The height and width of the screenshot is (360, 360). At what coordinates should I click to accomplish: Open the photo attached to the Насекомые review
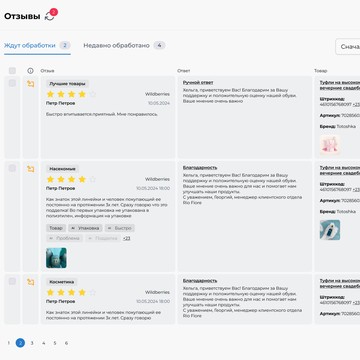56,258
